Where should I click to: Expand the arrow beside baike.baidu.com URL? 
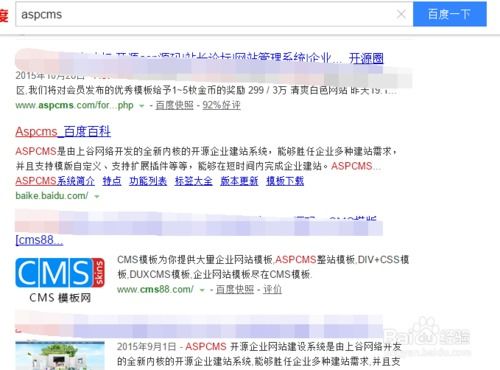pyautogui.click(x=97, y=197)
